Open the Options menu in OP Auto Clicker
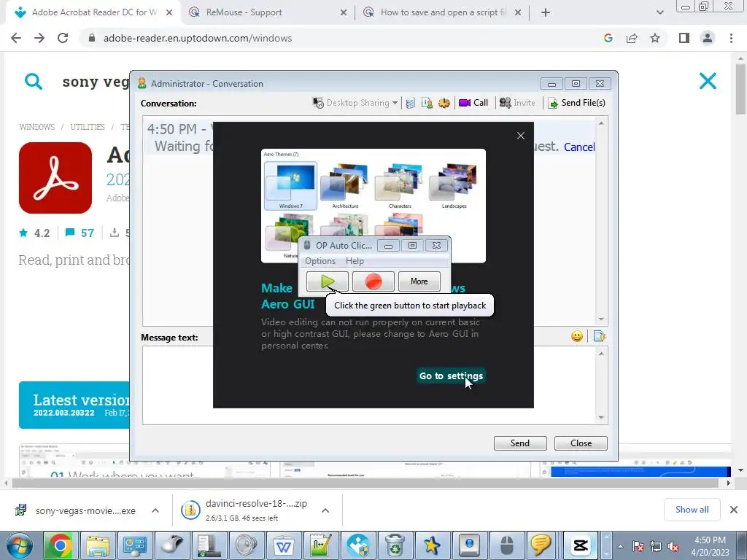747x560 pixels. click(320, 261)
